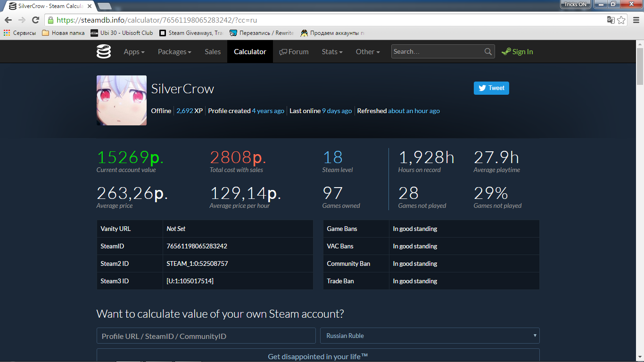Go to the Sales page
This screenshot has width=644, height=362.
coord(213,52)
